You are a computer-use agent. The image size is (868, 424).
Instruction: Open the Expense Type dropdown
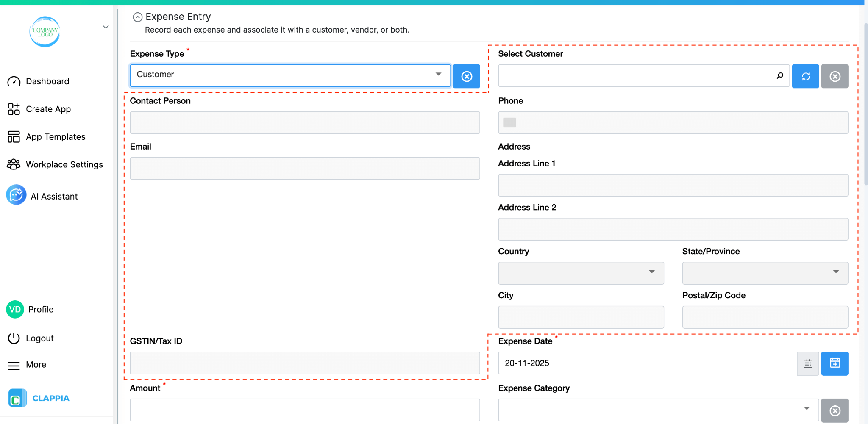tap(438, 75)
